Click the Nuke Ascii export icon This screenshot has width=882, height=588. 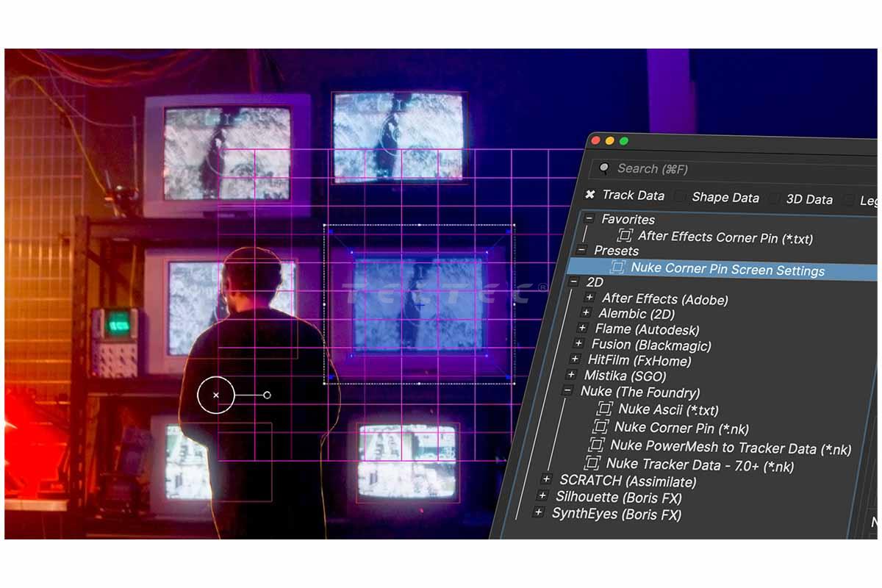tap(605, 408)
